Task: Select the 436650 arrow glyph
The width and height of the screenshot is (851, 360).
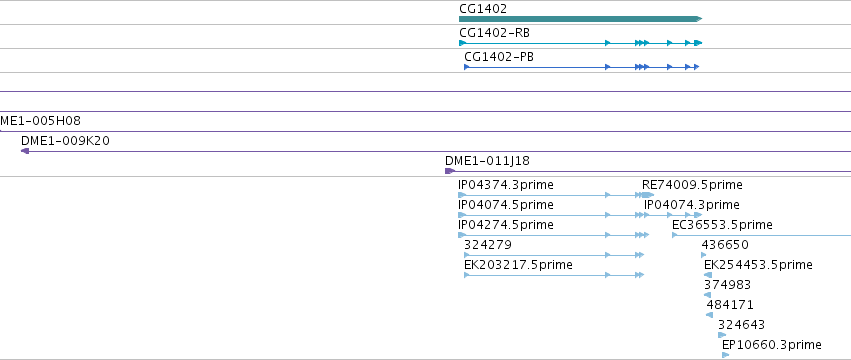Action: click(x=704, y=255)
